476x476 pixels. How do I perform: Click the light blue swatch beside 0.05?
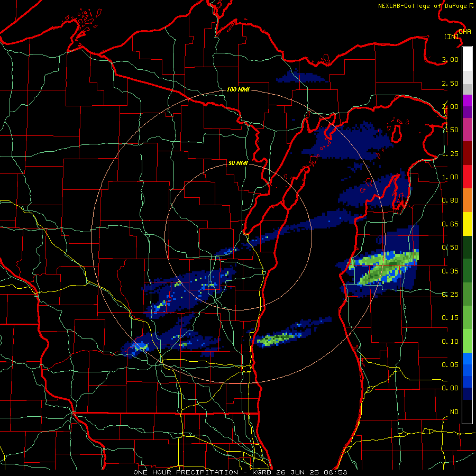coord(467,359)
